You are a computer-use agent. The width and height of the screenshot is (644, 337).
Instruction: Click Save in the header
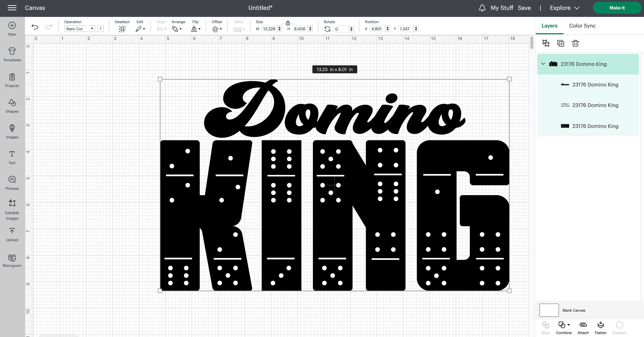[524, 8]
